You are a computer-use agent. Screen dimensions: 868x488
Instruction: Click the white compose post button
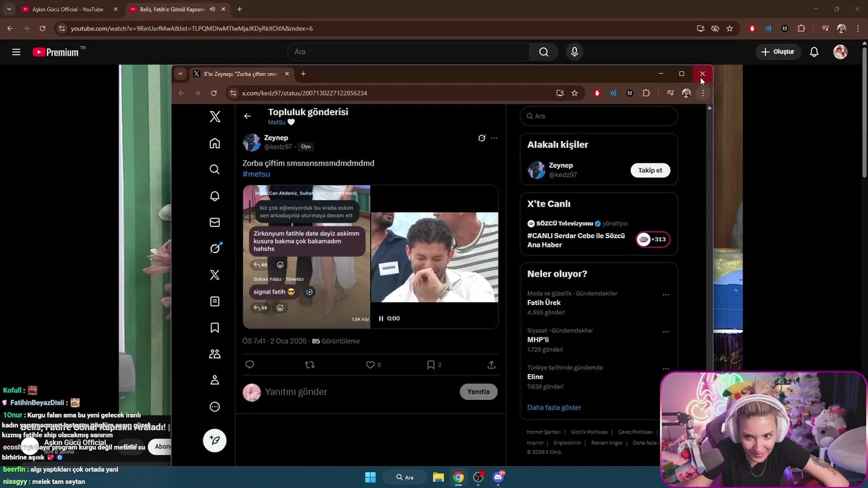pyautogui.click(x=215, y=441)
